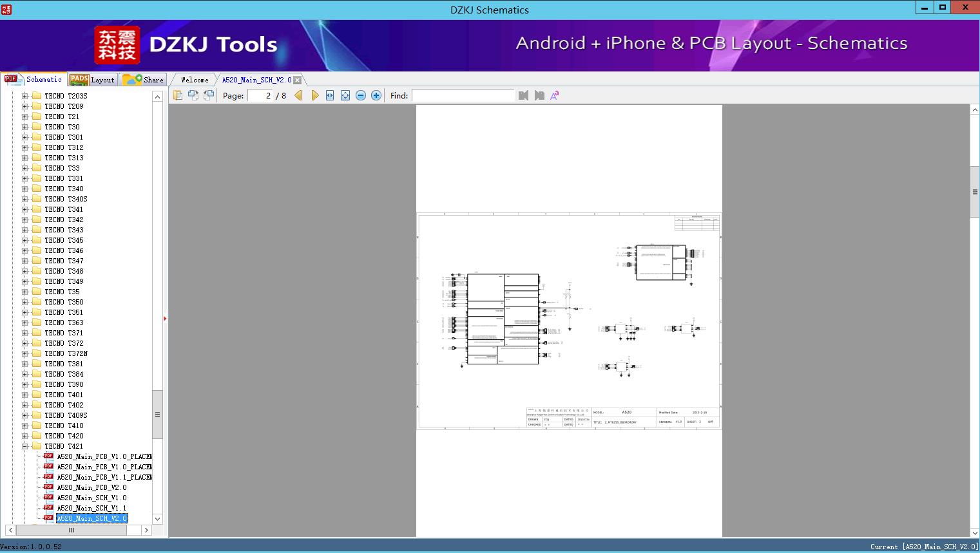Screen dimensions: 980x553
Task: Zoom out of the schematic
Action: (361, 95)
